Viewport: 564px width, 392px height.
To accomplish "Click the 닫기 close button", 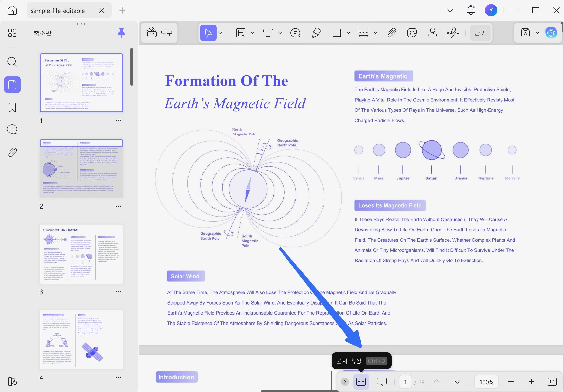I will [480, 33].
